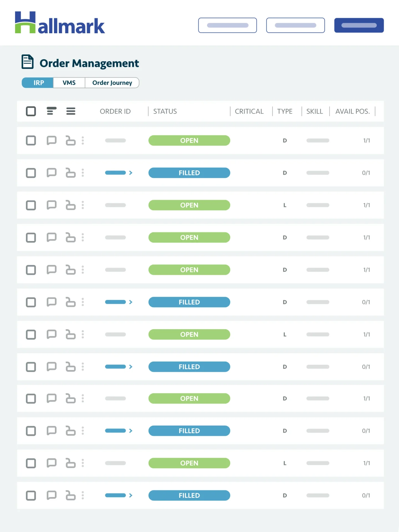Click the Order Management document icon
399x532 pixels.
click(x=27, y=62)
